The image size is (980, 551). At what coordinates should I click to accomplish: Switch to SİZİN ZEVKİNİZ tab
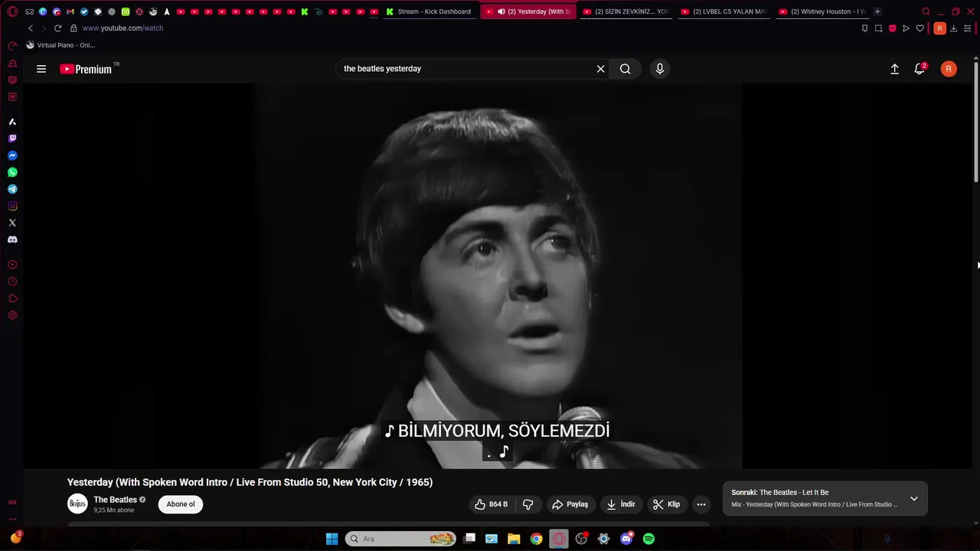click(626, 11)
